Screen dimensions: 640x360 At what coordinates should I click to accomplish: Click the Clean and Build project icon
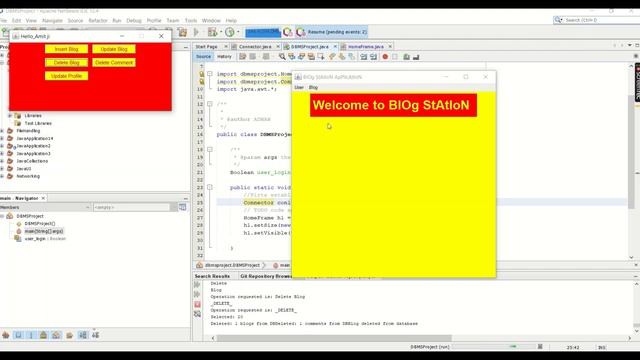click(182, 32)
